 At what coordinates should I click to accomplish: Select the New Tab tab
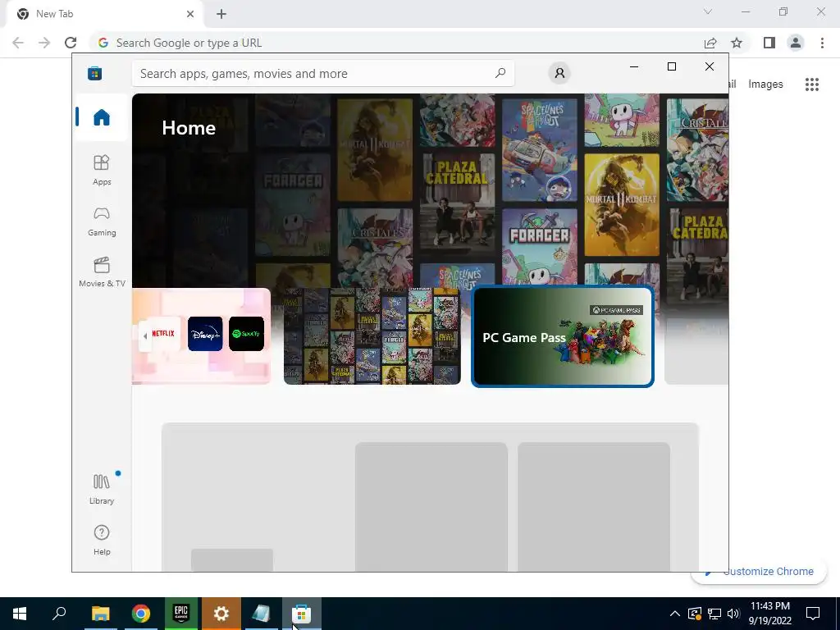[x=104, y=14]
